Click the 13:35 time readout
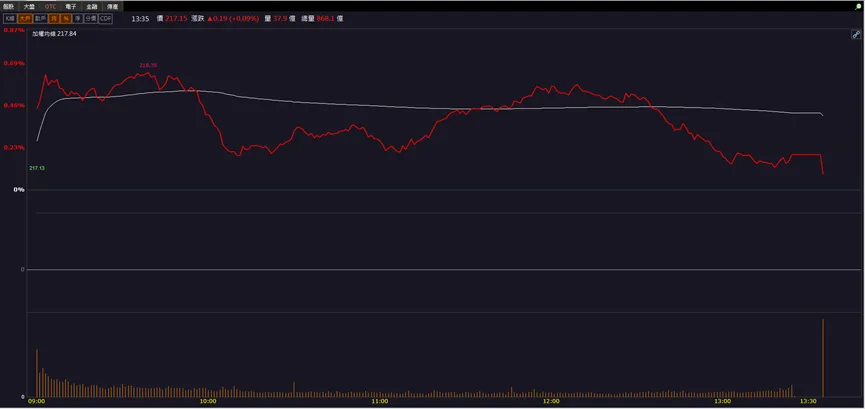This screenshot has height=409, width=865. (140, 19)
